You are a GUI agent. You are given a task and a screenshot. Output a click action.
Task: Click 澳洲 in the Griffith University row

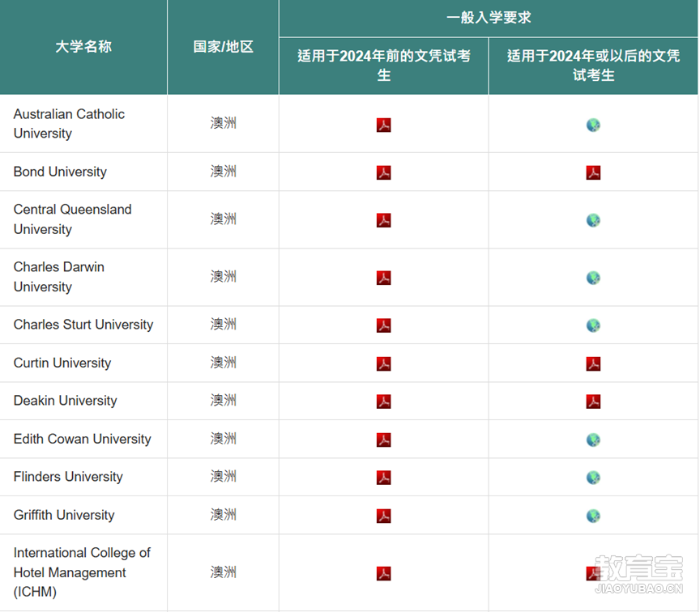pos(224,515)
